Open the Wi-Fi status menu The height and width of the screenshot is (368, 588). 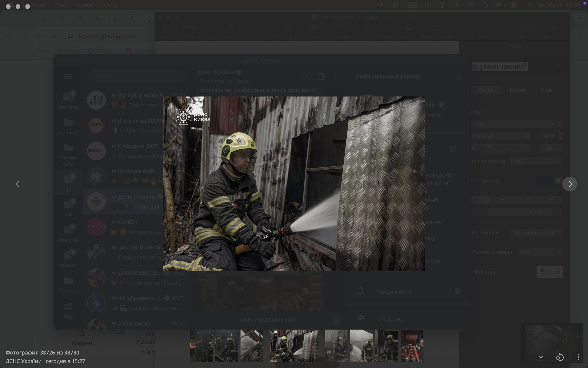click(x=471, y=5)
